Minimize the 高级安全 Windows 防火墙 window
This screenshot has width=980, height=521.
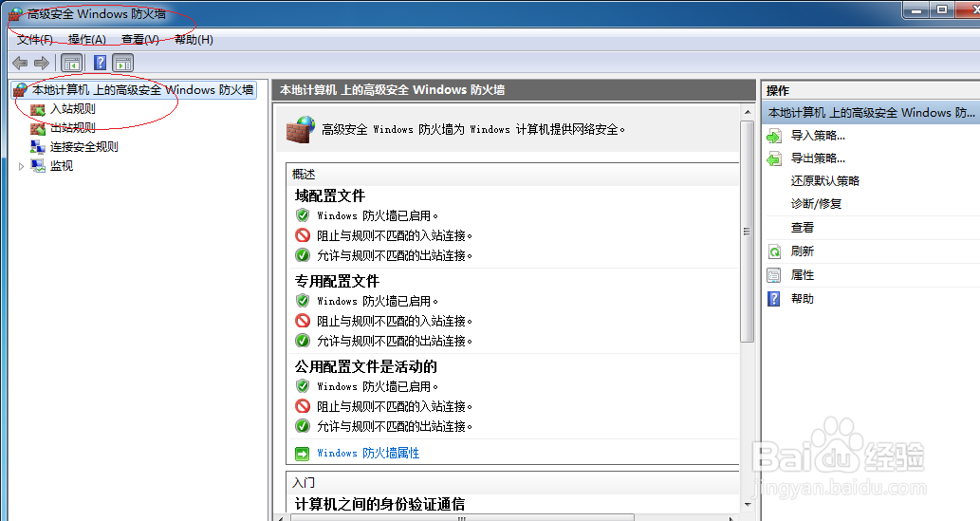pyautogui.click(x=917, y=10)
